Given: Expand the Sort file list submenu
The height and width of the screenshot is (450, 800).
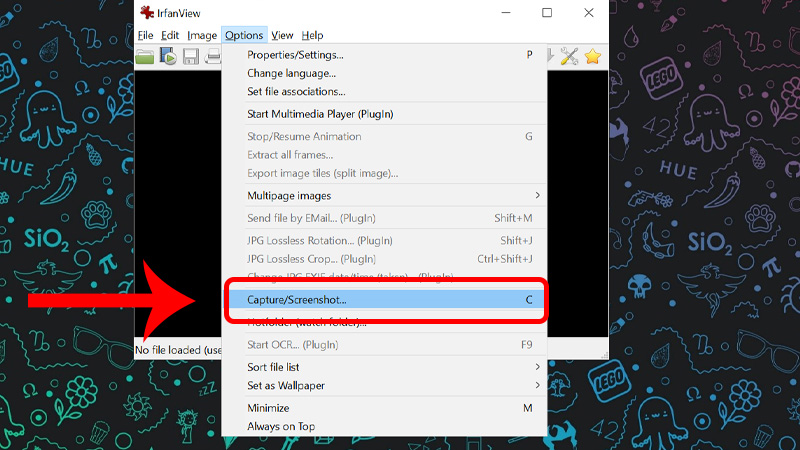Looking at the screenshot, I should coord(384,367).
